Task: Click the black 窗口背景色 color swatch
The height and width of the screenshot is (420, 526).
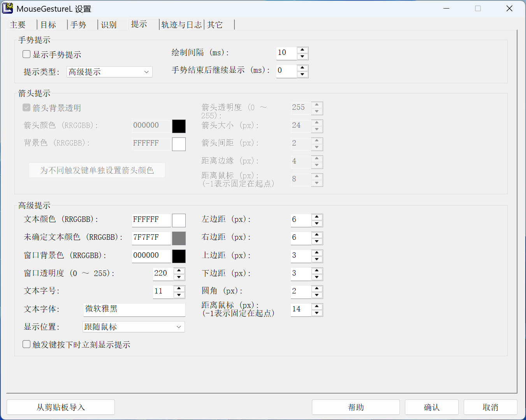Action: pyautogui.click(x=179, y=256)
